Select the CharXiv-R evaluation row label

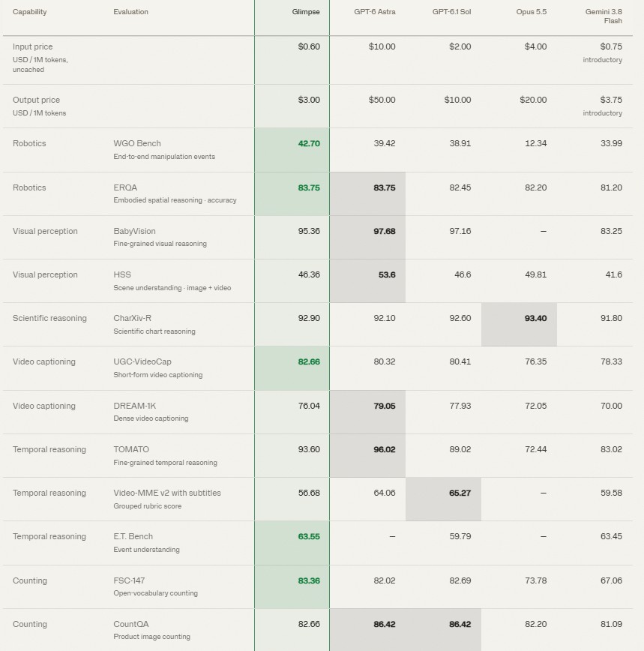pyautogui.click(x=133, y=319)
